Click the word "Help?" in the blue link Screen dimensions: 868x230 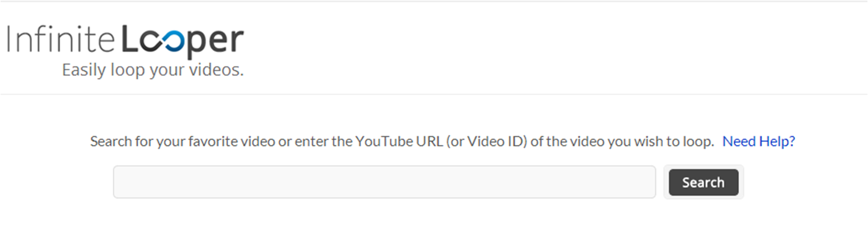pos(777,141)
